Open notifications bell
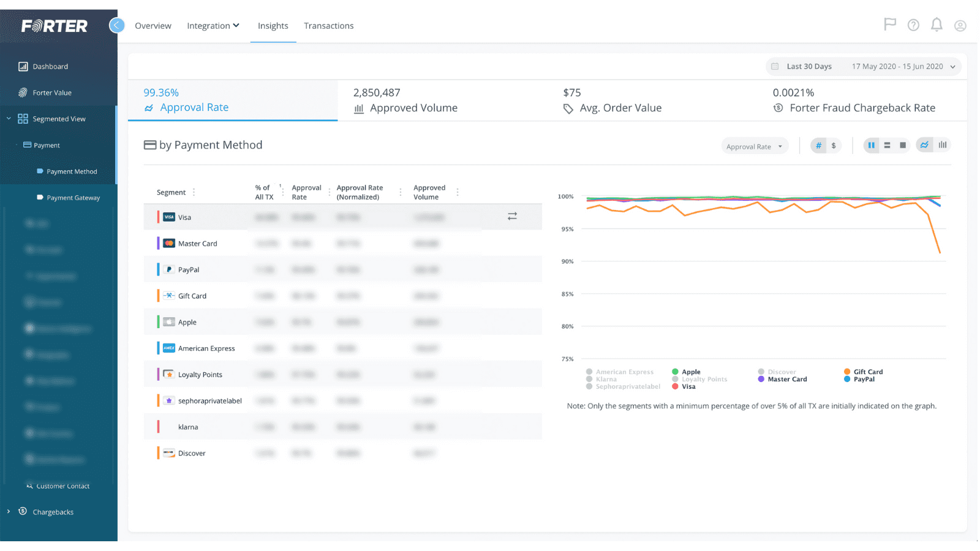 click(937, 24)
